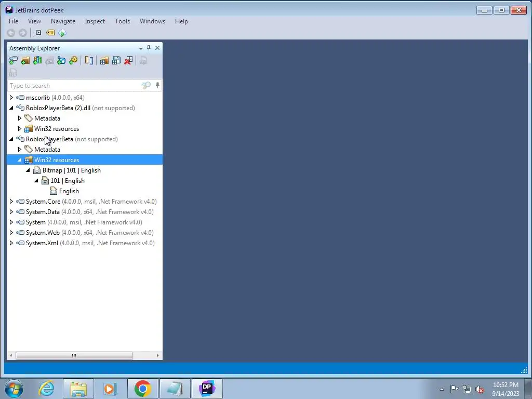Collapse the highlighted Win32 resources node
This screenshot has width=532, height=399.
coord(19,160)
